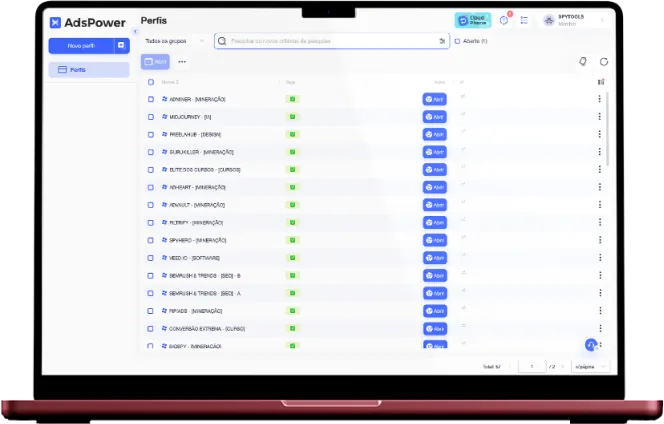Select the MIDJOURNEY profile checkbox
The image size is (664, 424).
point(151,117)
